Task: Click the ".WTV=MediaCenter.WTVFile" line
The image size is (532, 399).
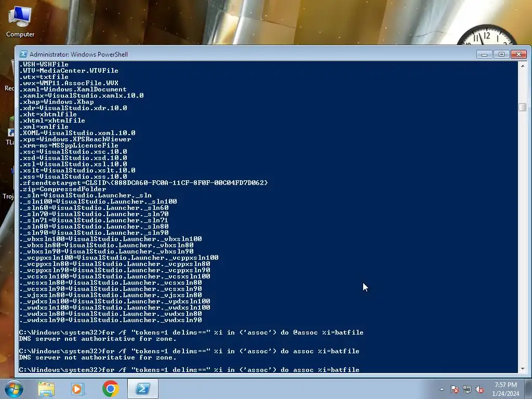Action: [x=69, y=71]
